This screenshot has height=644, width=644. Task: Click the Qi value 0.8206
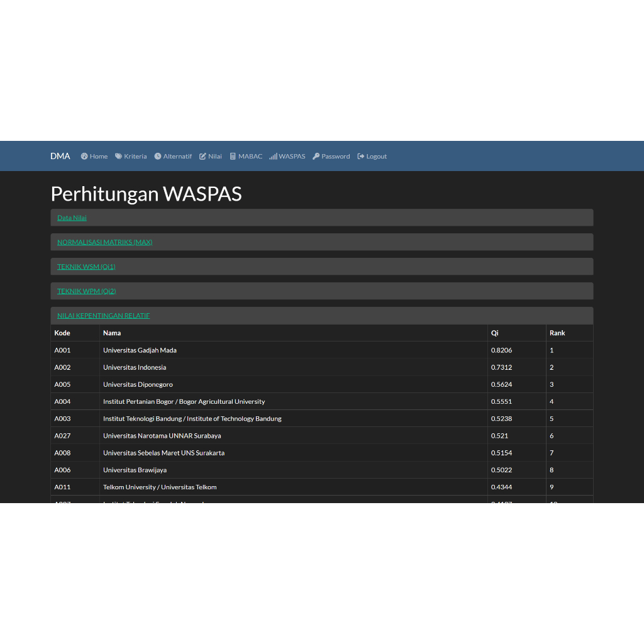click(x=501, y=350)
